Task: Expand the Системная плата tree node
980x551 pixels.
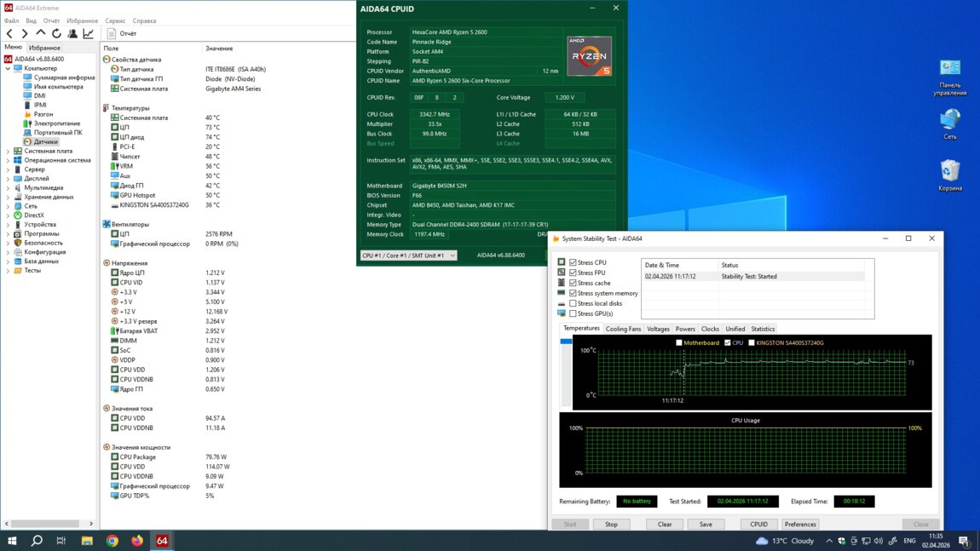Action: (x=8, y=151)
